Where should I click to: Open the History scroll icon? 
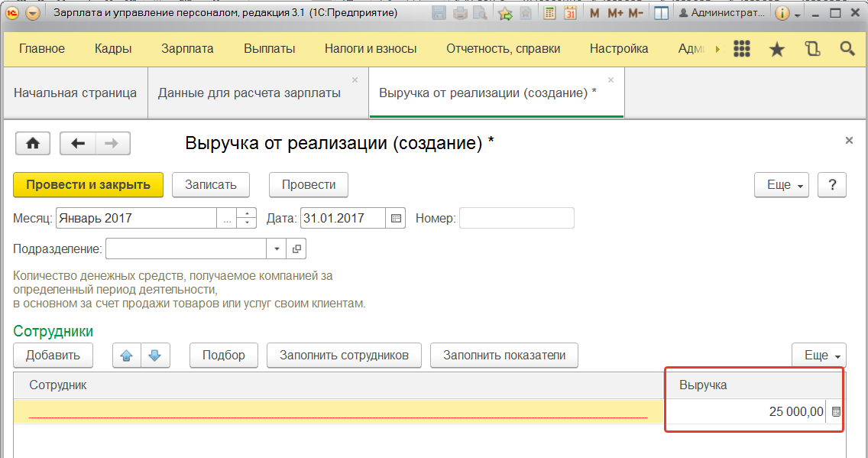click(812, 49)
